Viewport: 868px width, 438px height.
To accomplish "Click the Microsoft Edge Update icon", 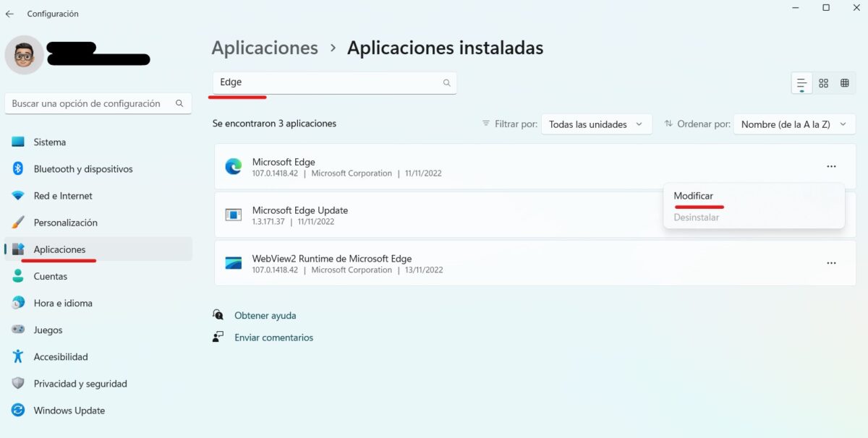I will pyautogui.click(x=233, y=215).
